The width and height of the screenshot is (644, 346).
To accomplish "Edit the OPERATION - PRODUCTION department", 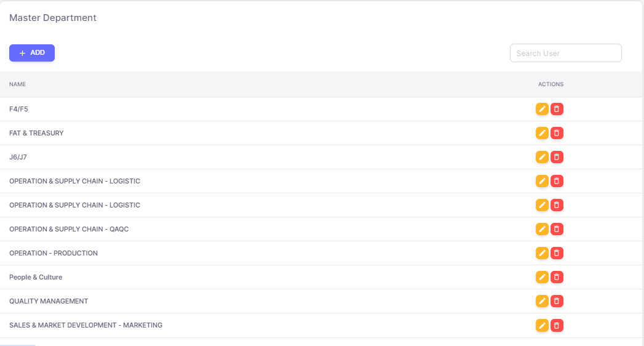I will [542, 253].
